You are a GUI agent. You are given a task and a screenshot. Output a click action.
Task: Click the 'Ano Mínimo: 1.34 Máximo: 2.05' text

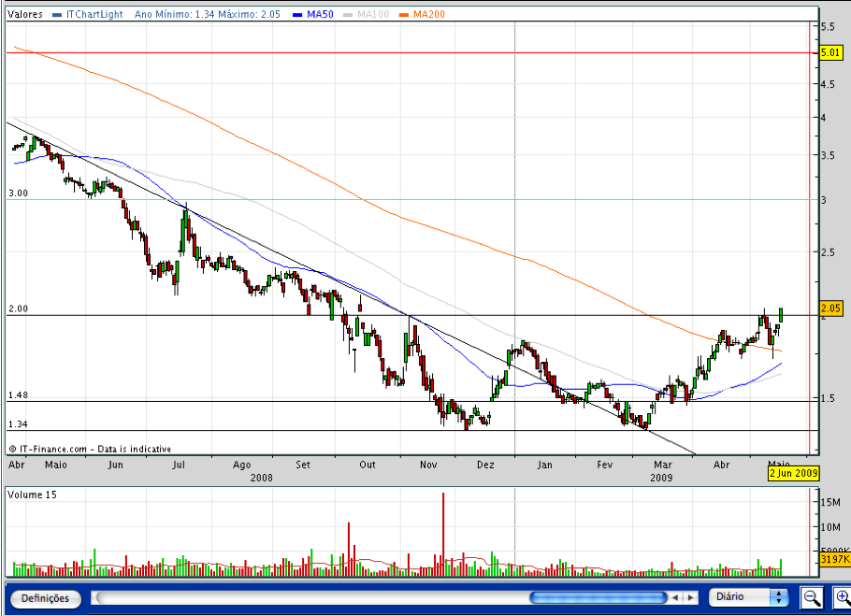tap(208, 15)
